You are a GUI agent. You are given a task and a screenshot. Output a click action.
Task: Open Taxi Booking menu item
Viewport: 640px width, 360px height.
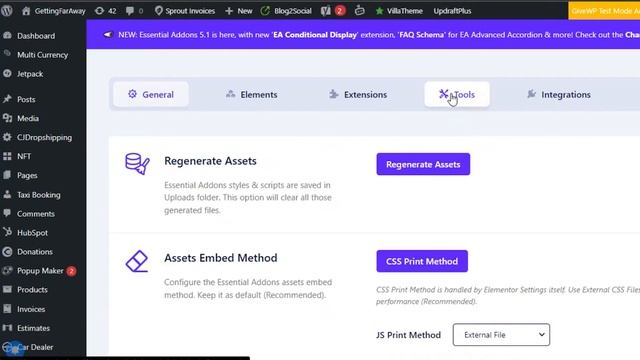pyautogui.click(x=38, y=195)
